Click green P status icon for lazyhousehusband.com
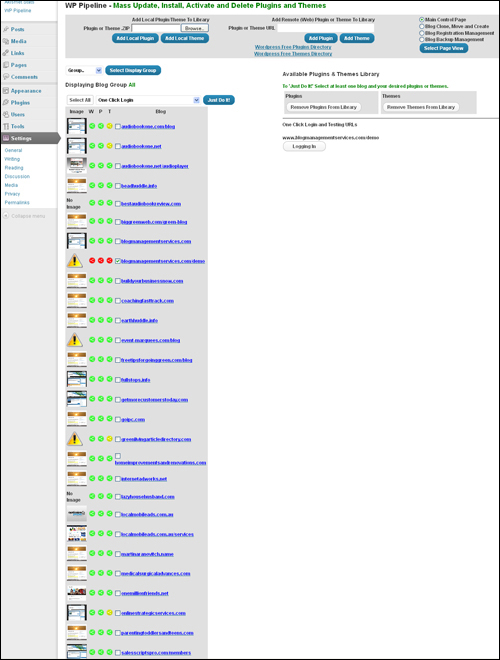 pyautogui.click(x=101, y=496)
